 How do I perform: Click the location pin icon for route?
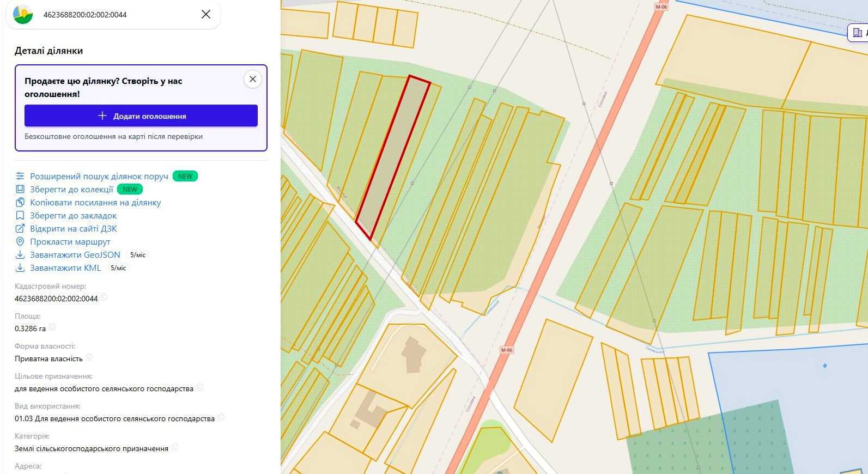tap(20, 241)
